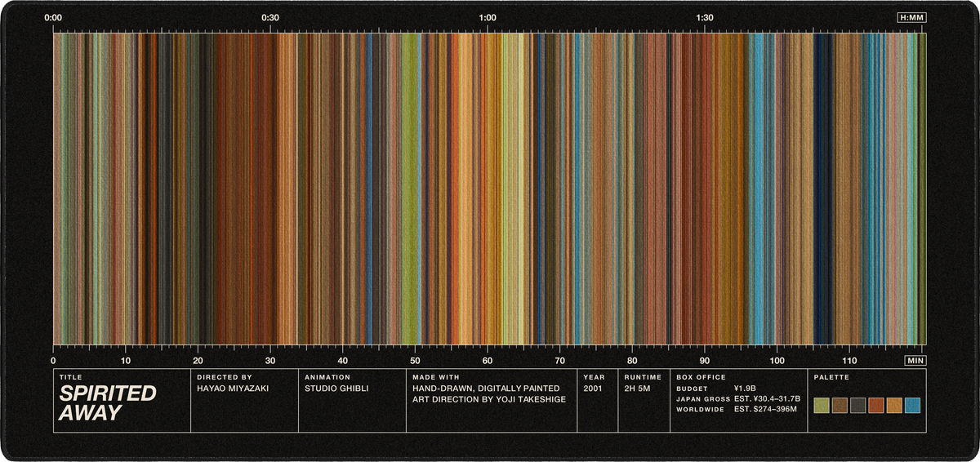Select minute 60 on the bottom axis
This screenshot has width=980, height=462.
488,360
